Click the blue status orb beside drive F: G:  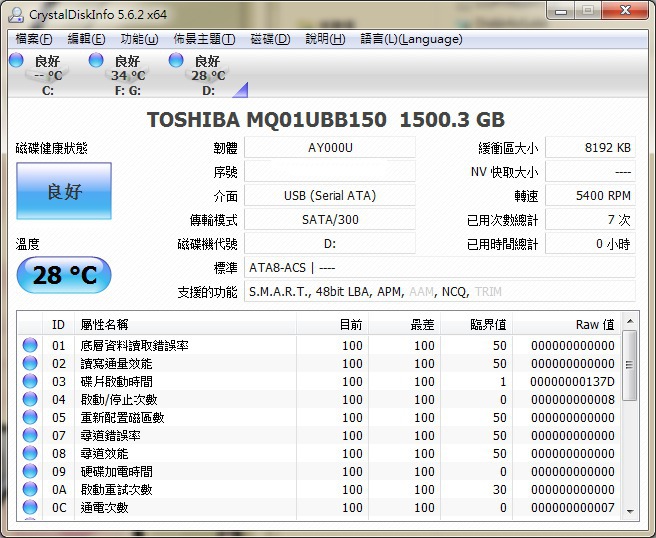coord(96,60)
